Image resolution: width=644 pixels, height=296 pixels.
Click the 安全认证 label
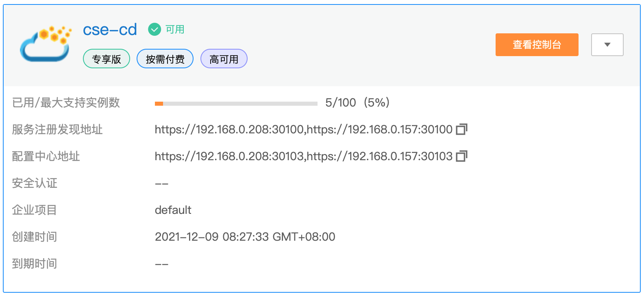click(35, 183)
